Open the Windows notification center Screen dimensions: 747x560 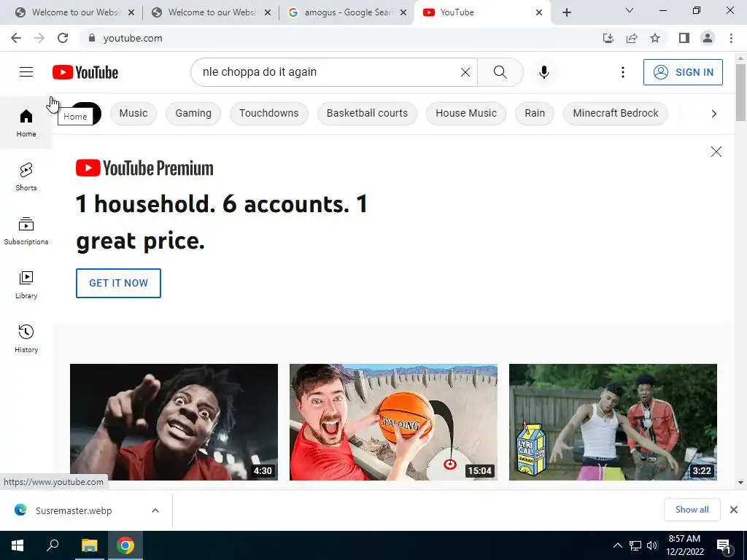(724, 546)
